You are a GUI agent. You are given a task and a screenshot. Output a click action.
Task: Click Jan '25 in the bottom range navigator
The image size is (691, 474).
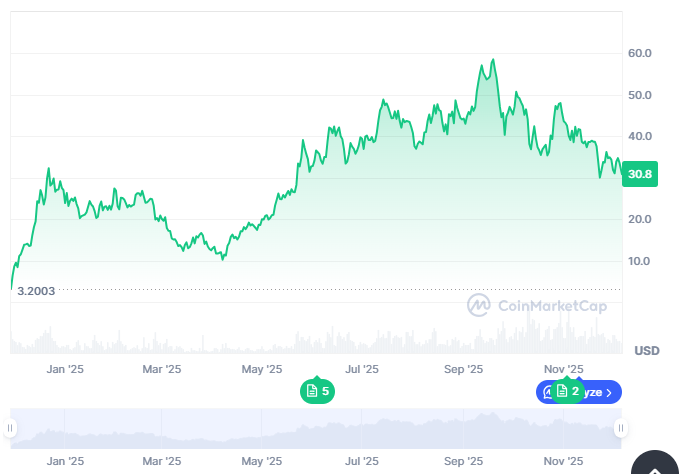click(64, 461)
